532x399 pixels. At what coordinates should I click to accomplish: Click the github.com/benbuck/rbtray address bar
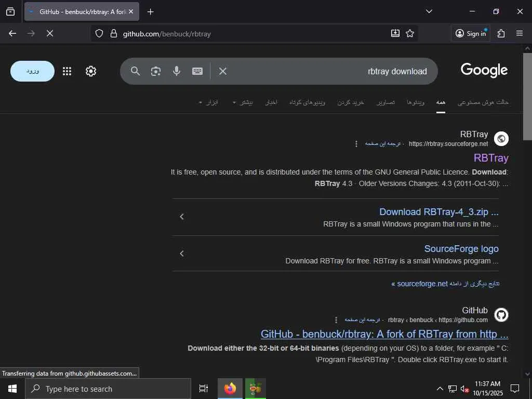[x=254, y=34]
